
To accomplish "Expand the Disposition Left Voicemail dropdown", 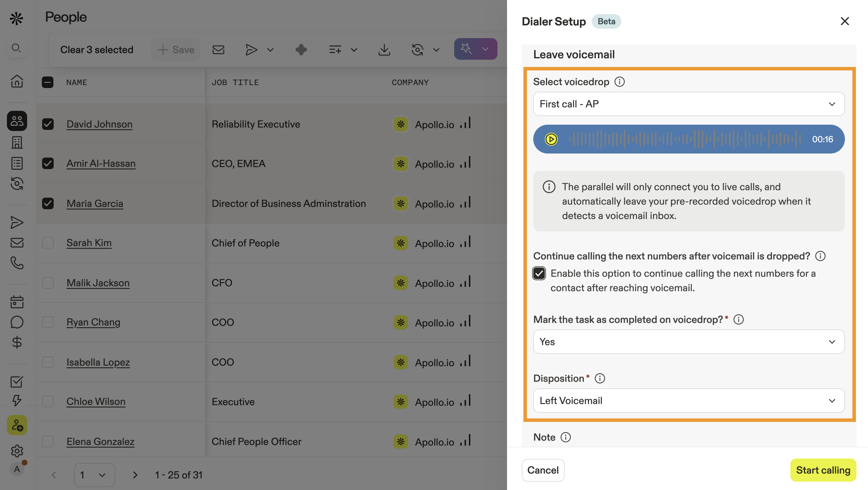I will tap(689, 400).
